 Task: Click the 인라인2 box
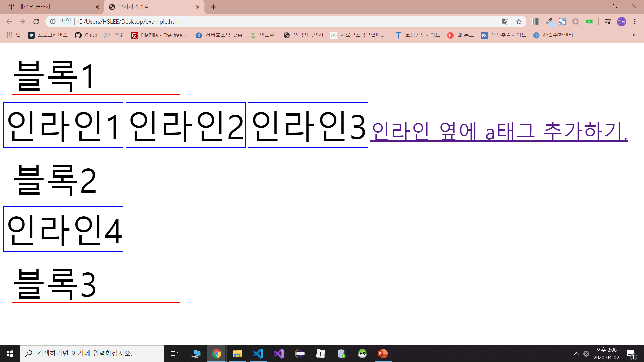185,125
